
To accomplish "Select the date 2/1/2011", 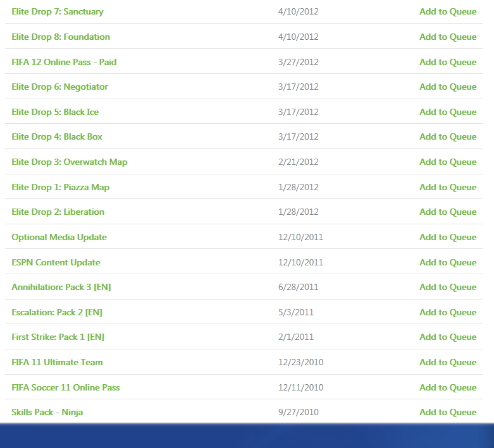I will point(296,337).
